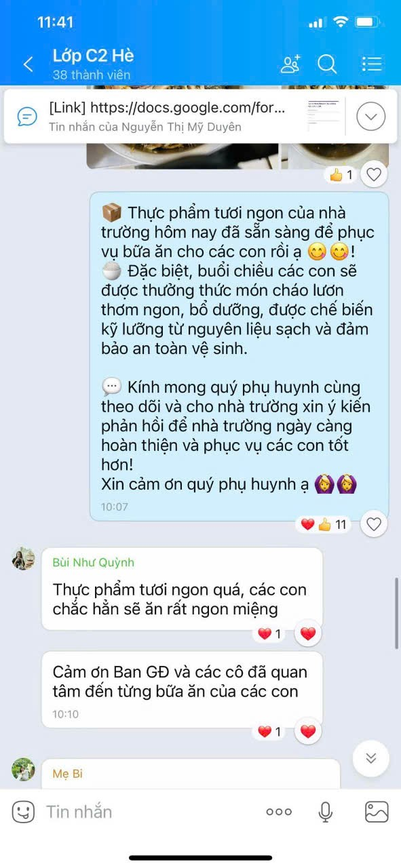Screen dimensions: 401x868
Task: Open Bùi Như Quỳnh's avatar
Action: coord(24,559)
